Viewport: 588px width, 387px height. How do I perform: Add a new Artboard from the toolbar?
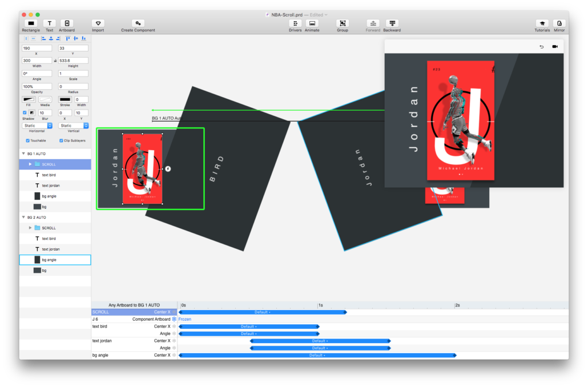tap(67, 23)
